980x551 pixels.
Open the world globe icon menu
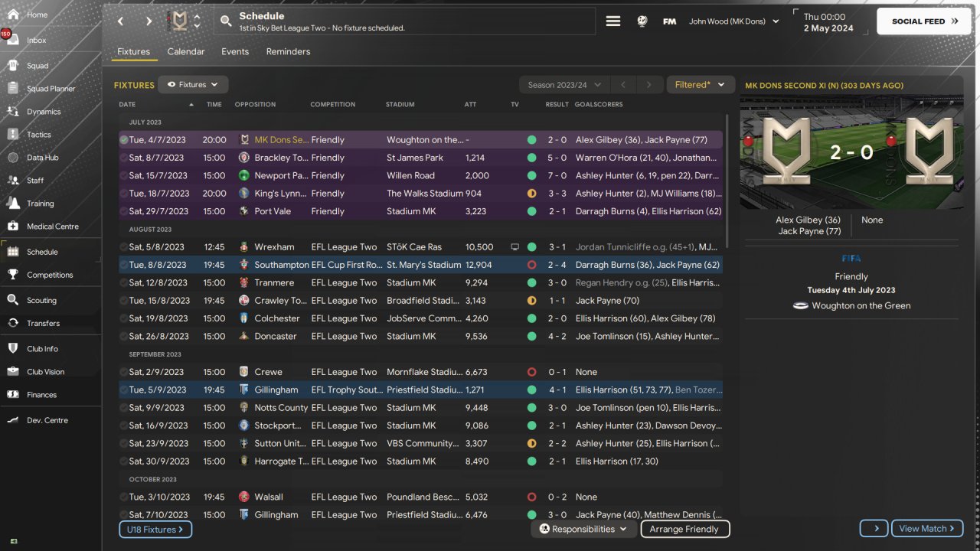(x=642, y=21)
